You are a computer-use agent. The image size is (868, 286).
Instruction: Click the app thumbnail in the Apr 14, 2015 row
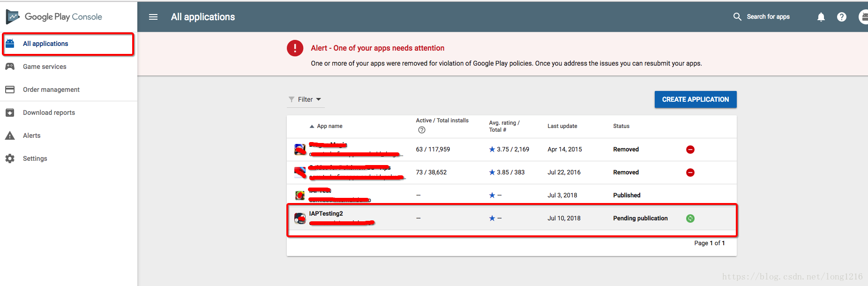[300, 150]
